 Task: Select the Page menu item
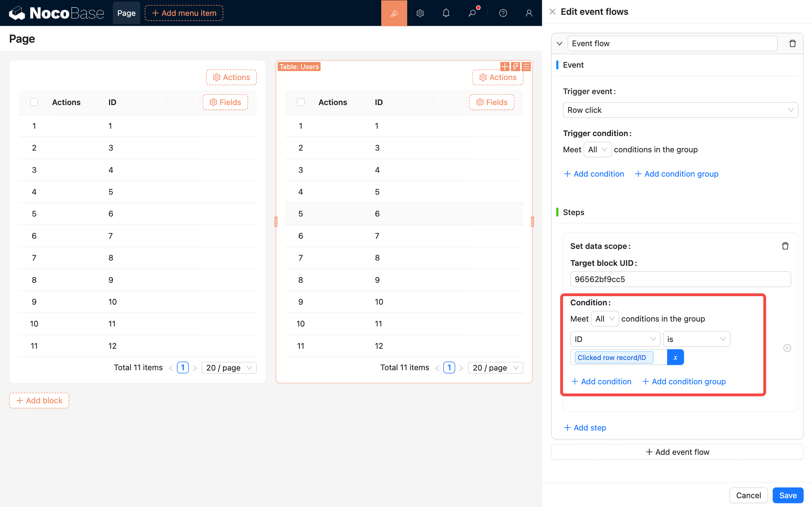126,13
